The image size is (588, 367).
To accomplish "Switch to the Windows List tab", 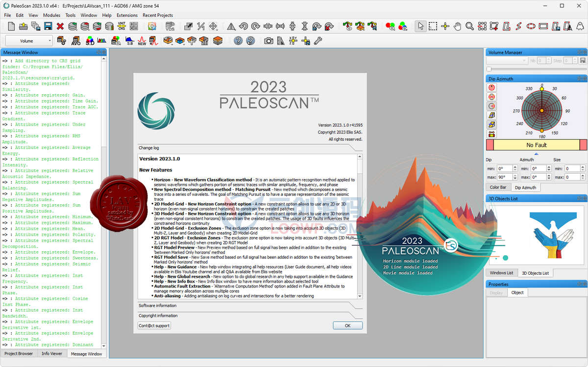I will point(502,272).
